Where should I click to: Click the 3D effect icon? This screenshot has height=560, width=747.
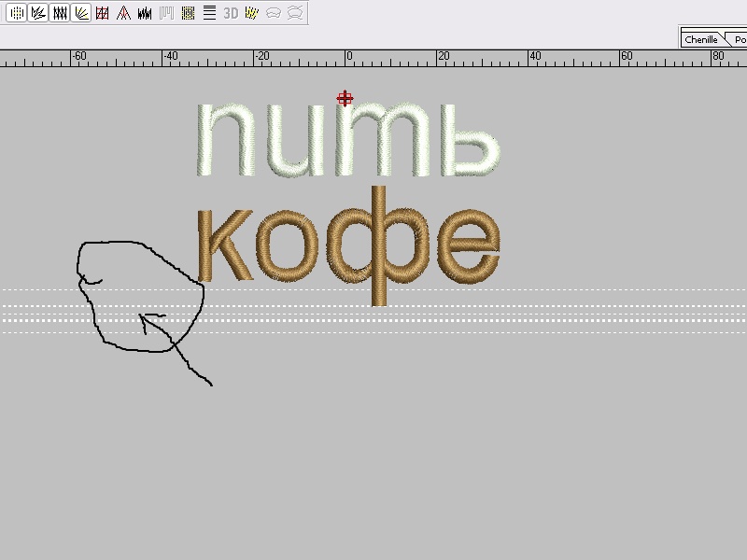tap(231, 13)
